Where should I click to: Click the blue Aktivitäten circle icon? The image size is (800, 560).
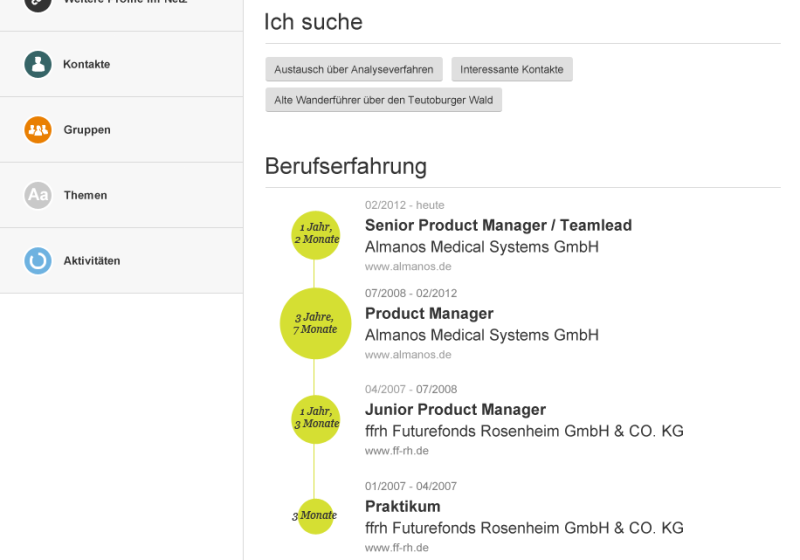(x=38, y=261)
